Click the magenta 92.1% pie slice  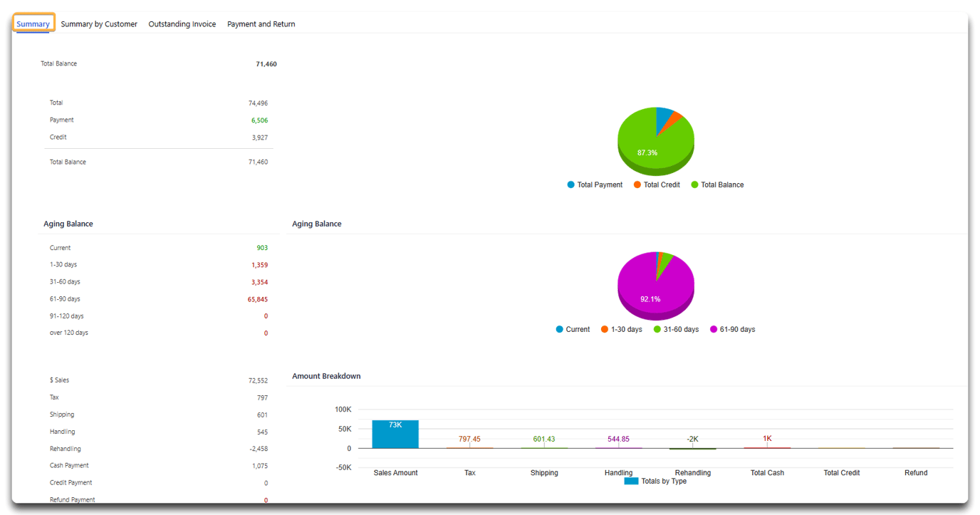[x=650, y=298]
